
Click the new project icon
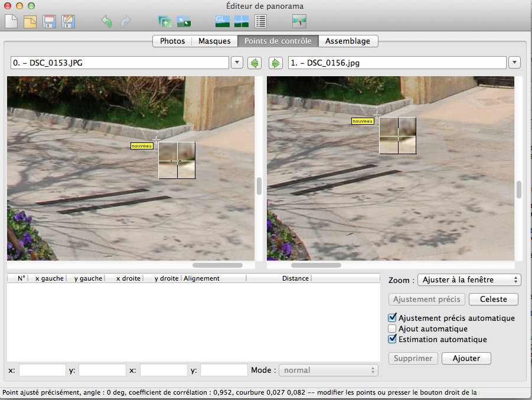coord(11,22)
